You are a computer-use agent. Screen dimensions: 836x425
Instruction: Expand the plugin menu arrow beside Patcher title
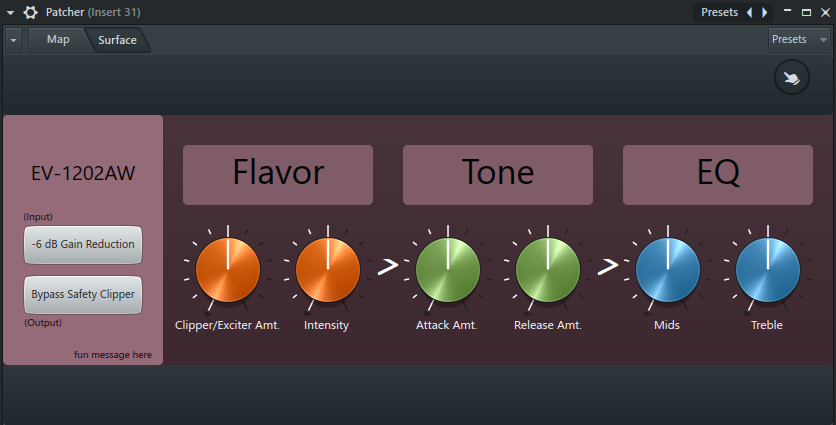[x=10, y=13]
